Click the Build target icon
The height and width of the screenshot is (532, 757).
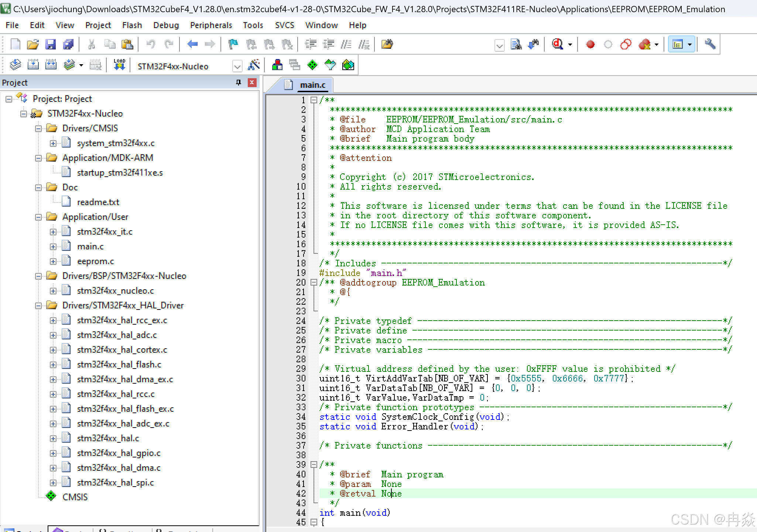click(33, 65)
